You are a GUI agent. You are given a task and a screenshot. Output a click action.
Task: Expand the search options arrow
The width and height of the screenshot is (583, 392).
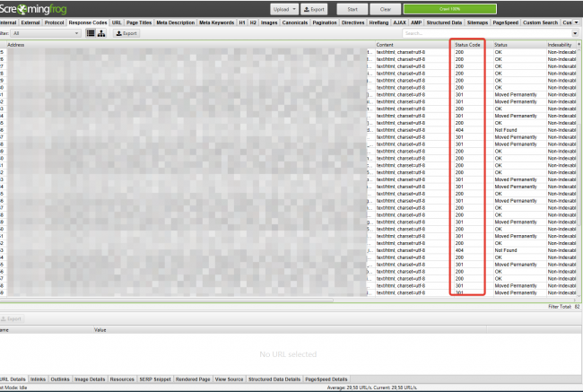[x=575, y=33]
